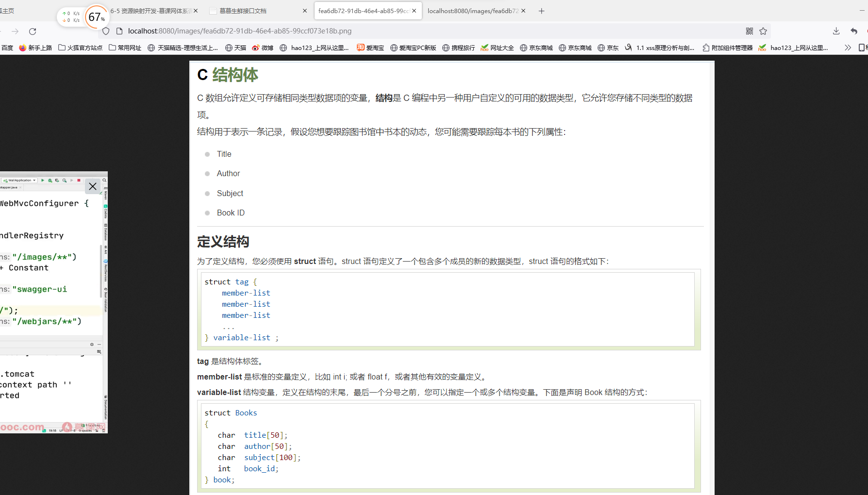The height and width of the screenshot is (495, 868).
Task: Click the 'Title' bullet list item
Action: click(224, 154)
